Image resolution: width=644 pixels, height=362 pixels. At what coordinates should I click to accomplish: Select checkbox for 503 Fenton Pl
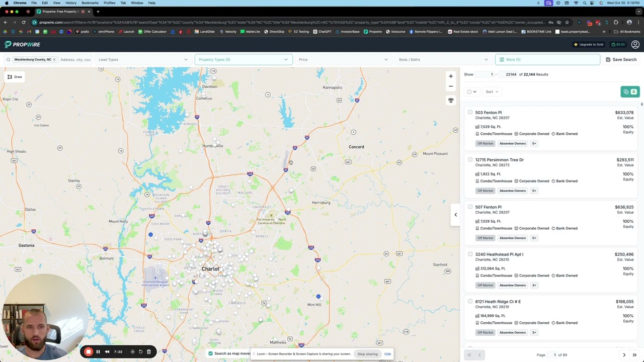[470, 112]
